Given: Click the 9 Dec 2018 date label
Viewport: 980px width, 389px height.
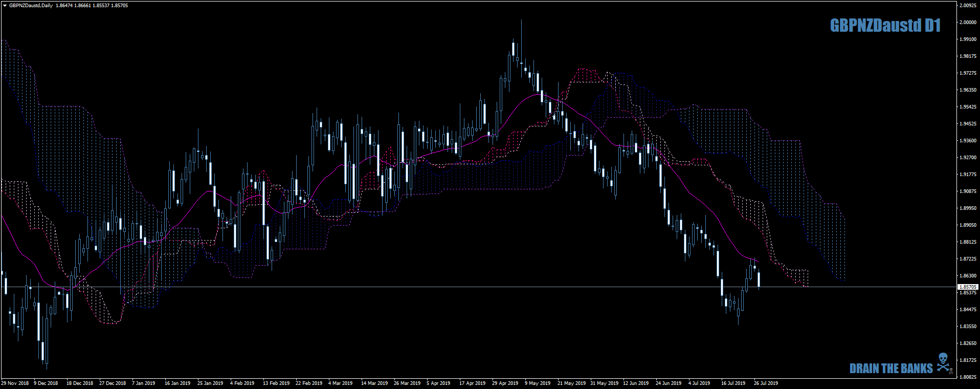Looking at the screenshot, I should (46, 383).
